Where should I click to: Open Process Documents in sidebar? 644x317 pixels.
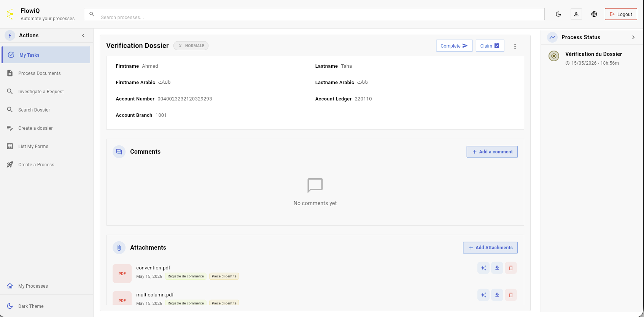46,73
